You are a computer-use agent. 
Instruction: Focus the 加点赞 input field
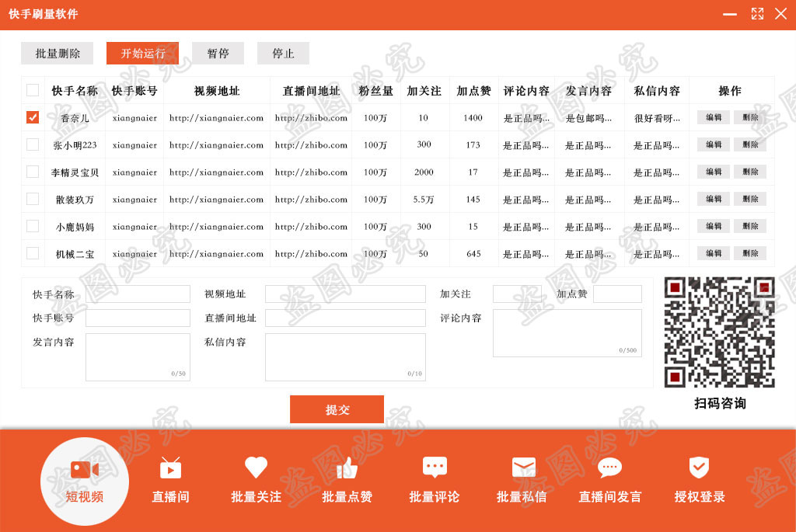click(617, 294)
